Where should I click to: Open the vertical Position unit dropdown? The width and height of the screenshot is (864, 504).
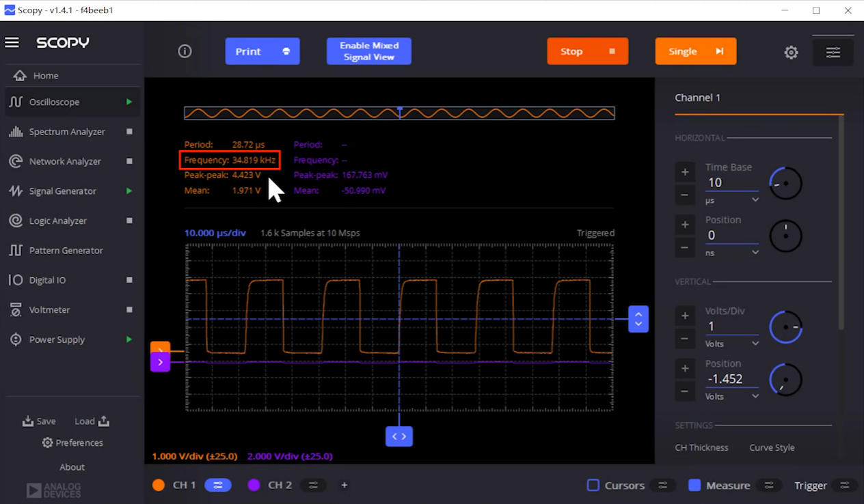[732, 396]
